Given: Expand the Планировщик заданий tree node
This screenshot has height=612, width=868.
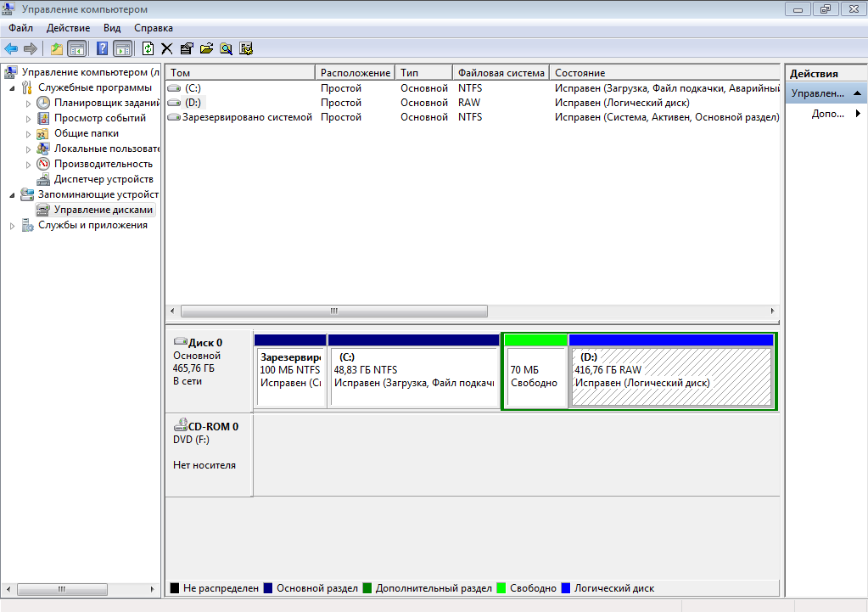Looking at the screenshot, I should (x=28, y=103).
